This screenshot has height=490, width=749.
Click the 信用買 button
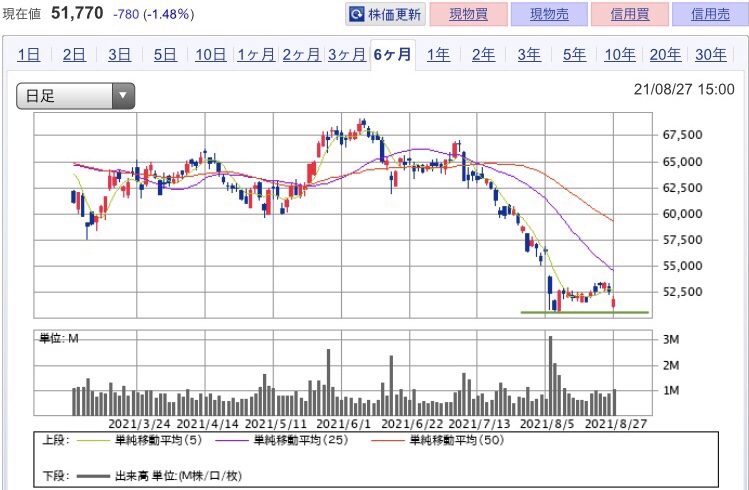(x=630, y=14)
